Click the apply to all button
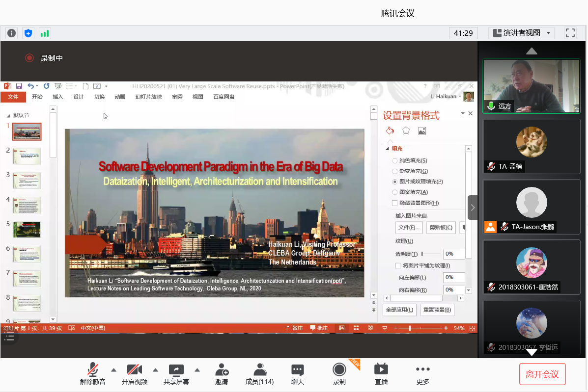 tap(399, 310)
